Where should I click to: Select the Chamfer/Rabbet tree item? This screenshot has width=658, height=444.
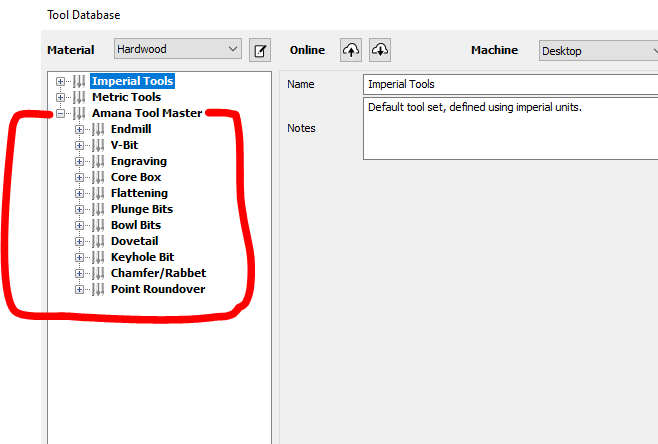pyautogui.click(x=159, y=273)
